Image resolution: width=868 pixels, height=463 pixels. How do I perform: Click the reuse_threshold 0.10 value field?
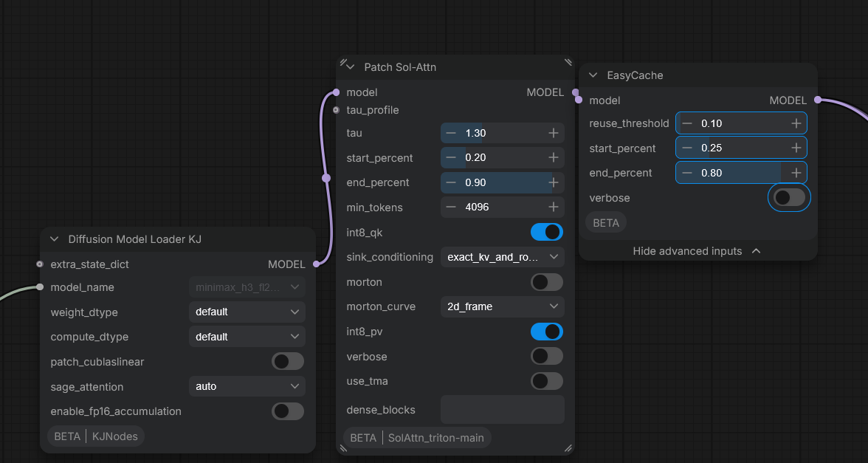[x=741, y=123]
